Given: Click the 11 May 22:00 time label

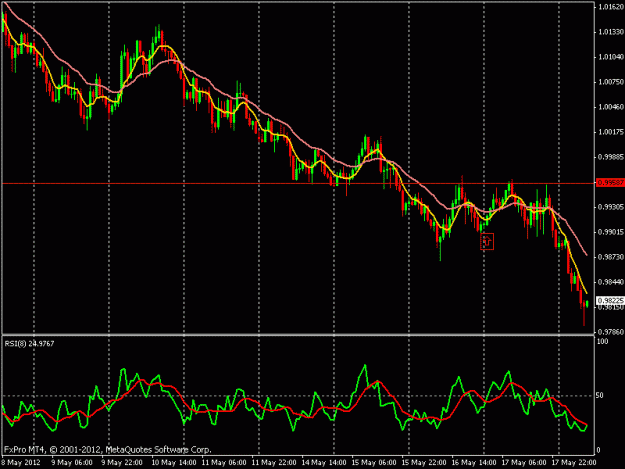Looking at the screenshot, I should pyautogui.click(x=274, y=462).
